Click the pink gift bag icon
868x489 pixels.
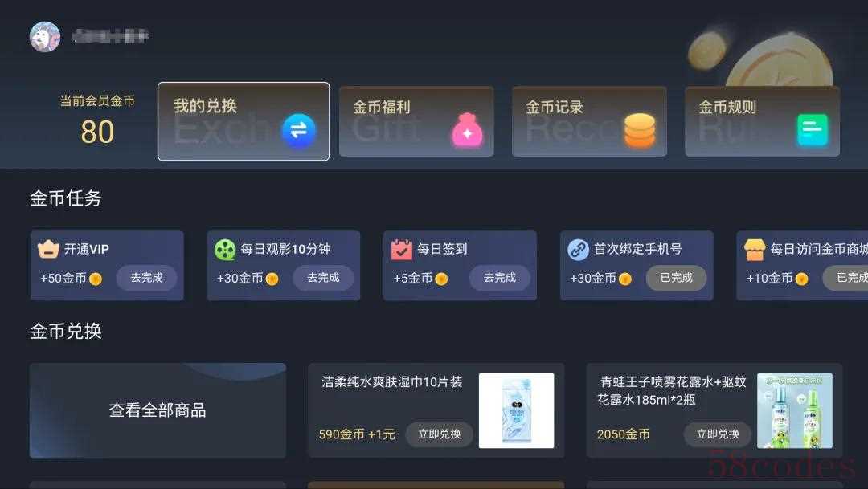[x=468, y=131]
